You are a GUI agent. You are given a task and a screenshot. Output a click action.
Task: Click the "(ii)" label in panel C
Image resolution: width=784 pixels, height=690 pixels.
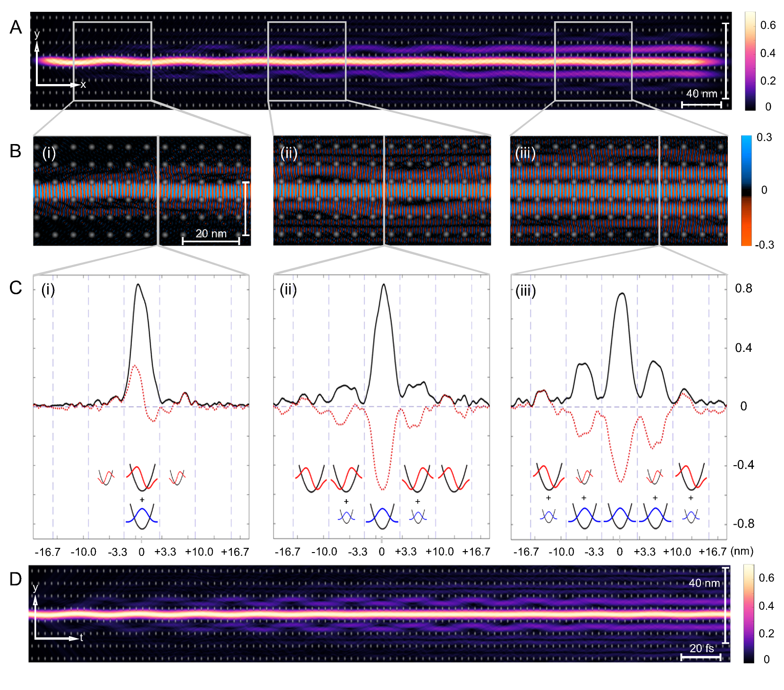pos(288,290)
